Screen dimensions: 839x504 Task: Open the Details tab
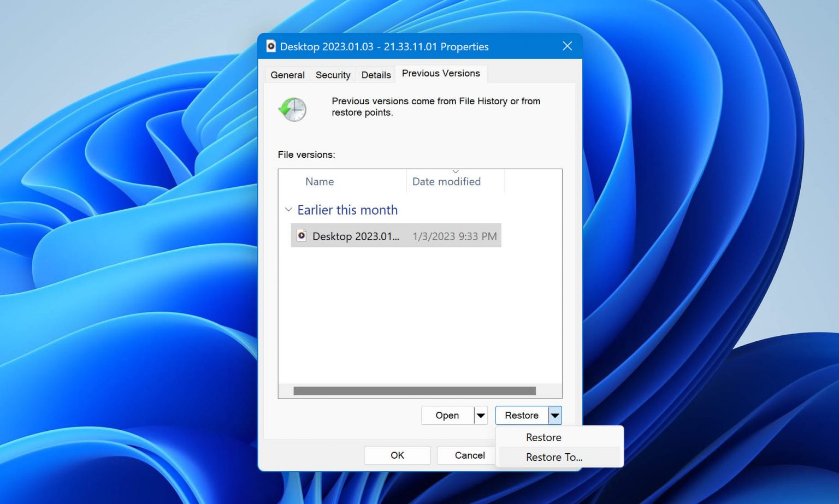pyautogui.click(x=375, y=75)
